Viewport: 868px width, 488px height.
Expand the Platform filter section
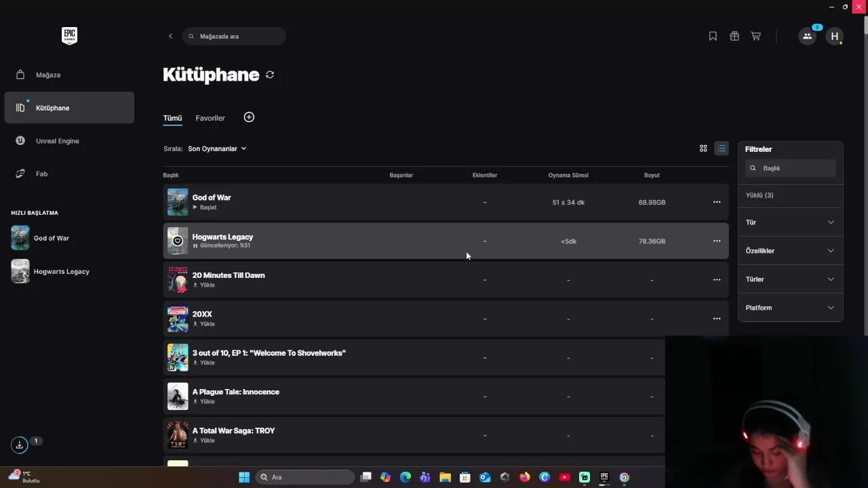pyautogui.click(x=790, y=308)
